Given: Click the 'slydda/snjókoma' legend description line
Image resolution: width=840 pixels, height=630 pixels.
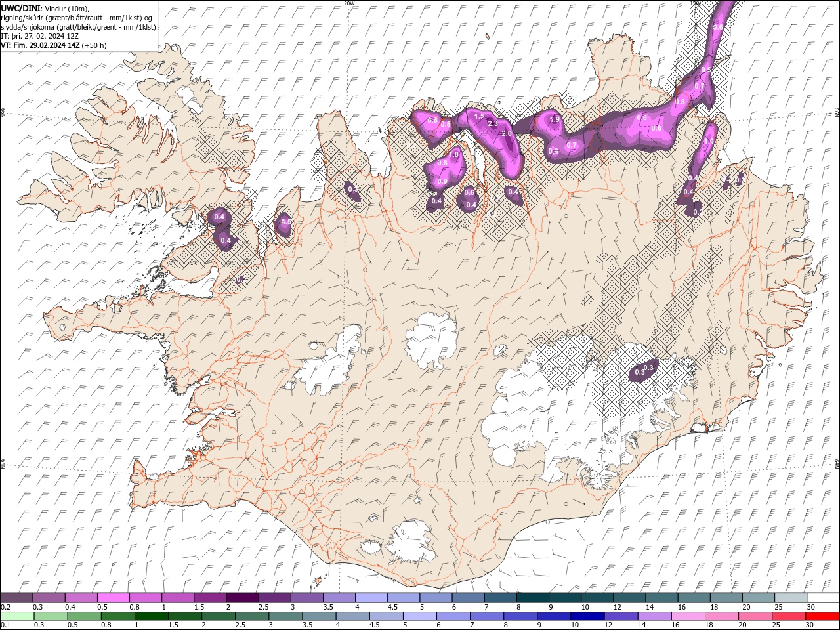Looking at the screenshot, I should click(x=78, y=27).
